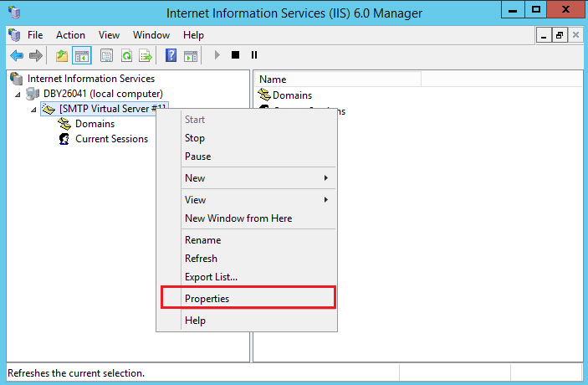The image size is (588, 385).
Task: Collapse the SMTP Virtual Server #1 node
Action: coord(33,110)
